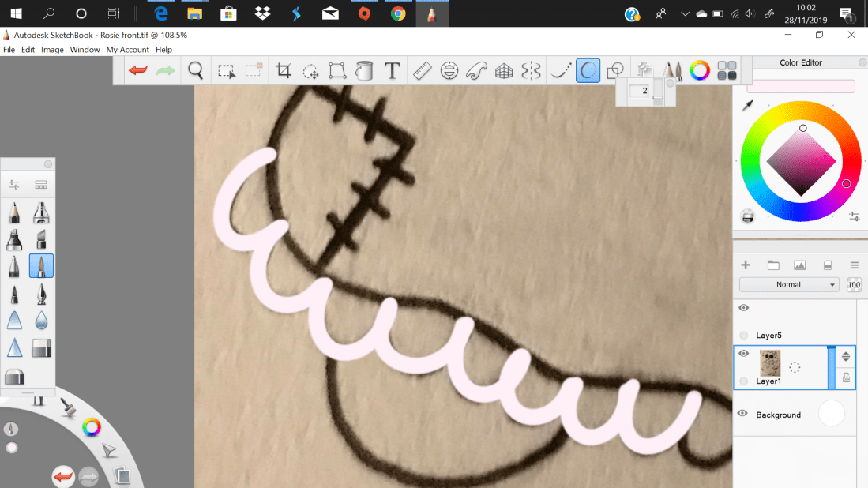Activate the Ruler tool

(422, 70)
